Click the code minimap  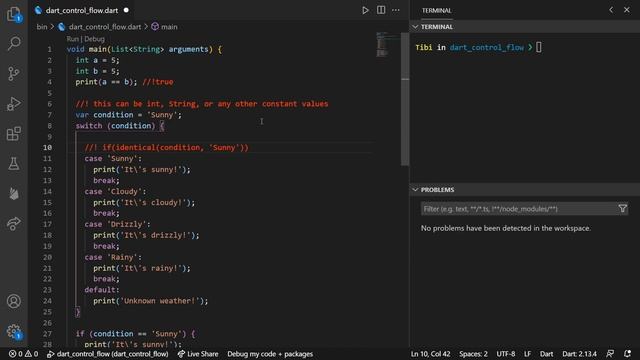(x=382, y=44)
